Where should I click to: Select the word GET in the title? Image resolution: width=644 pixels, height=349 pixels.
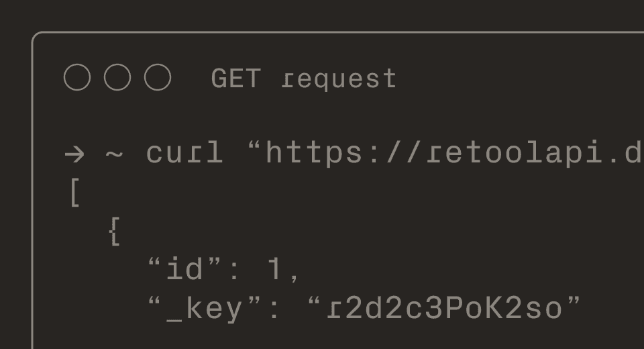(235, 79)
